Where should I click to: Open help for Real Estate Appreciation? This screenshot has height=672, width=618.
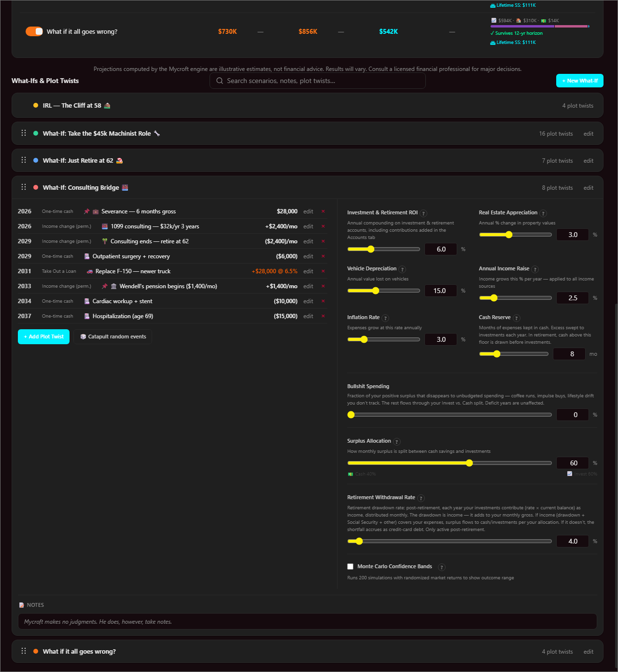click(x=543, y=213)
